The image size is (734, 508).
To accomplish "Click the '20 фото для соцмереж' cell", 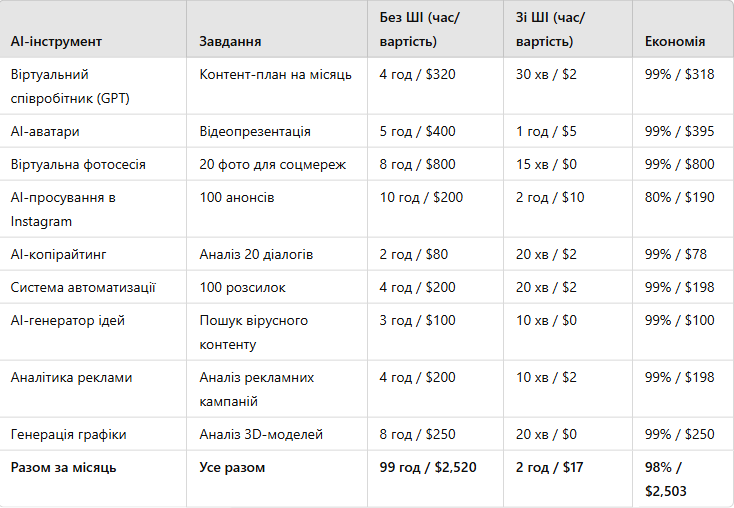I will click(x=272, y=164).
